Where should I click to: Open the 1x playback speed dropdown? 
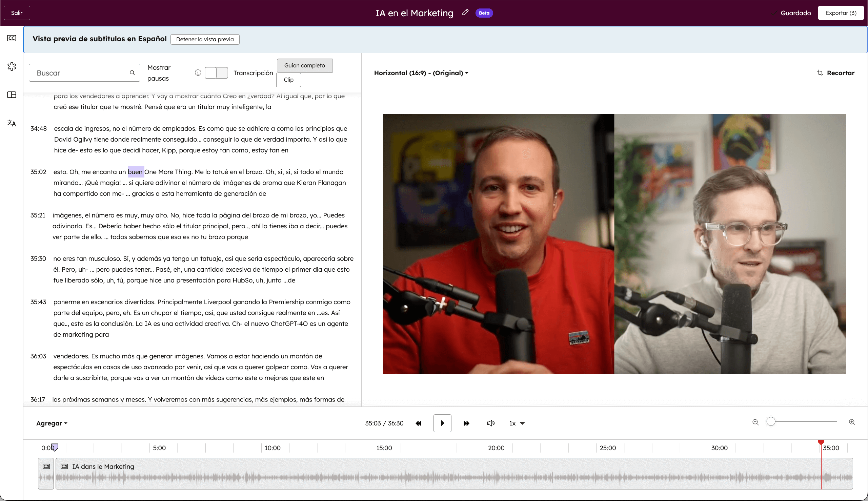tap(517, 423)
